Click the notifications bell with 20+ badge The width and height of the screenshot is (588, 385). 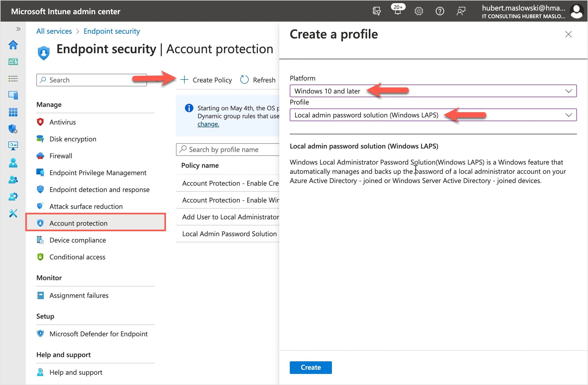pos(398,11)
